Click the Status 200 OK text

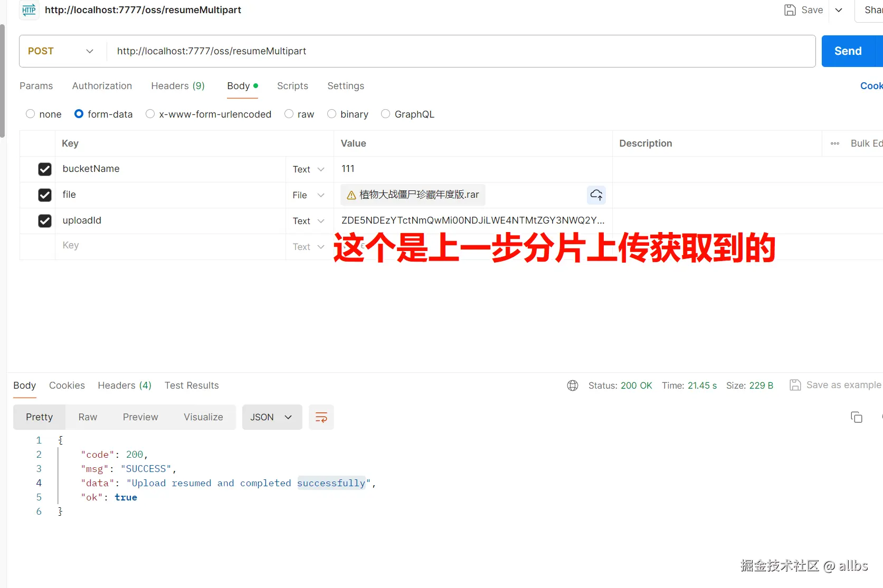tap(620, 385)
